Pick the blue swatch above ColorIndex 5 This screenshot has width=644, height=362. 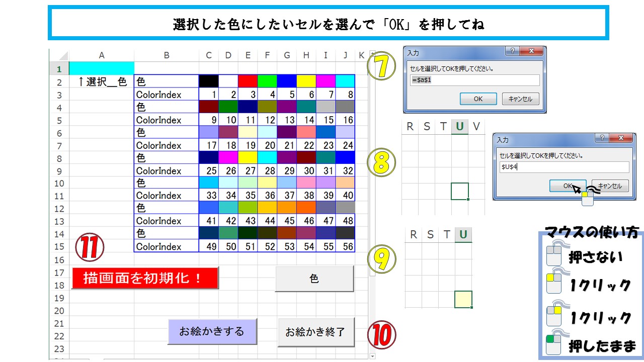coord(287,81)
